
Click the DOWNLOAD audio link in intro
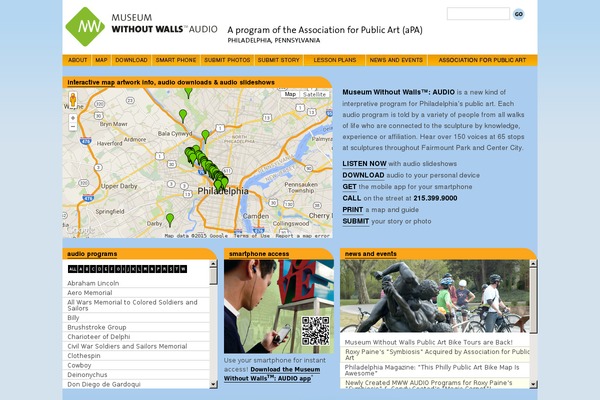(x=363, y=175)
